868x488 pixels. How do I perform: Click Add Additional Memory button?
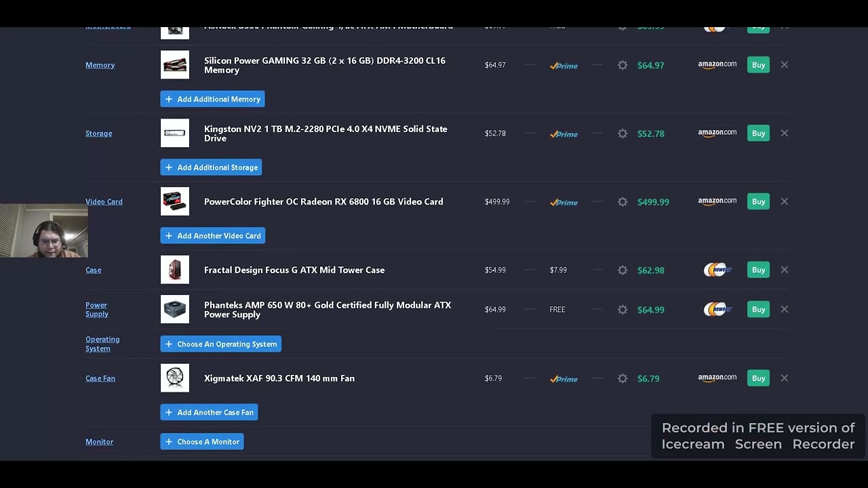[x=212, y=99]
